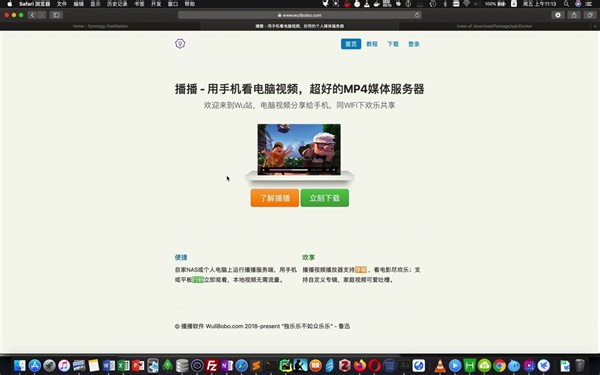Open Notification Center list icon
The height and width of the screenshot is (375, 600).
(x=589, y=4)
